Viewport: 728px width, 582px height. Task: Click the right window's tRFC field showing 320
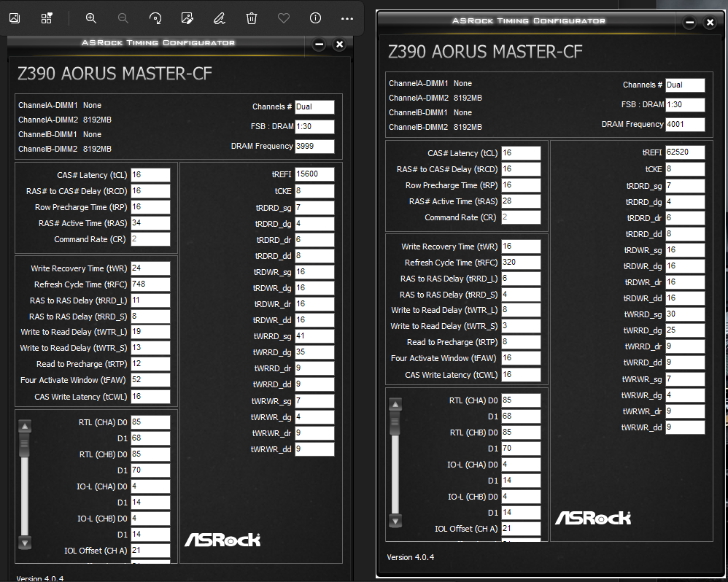521,263
